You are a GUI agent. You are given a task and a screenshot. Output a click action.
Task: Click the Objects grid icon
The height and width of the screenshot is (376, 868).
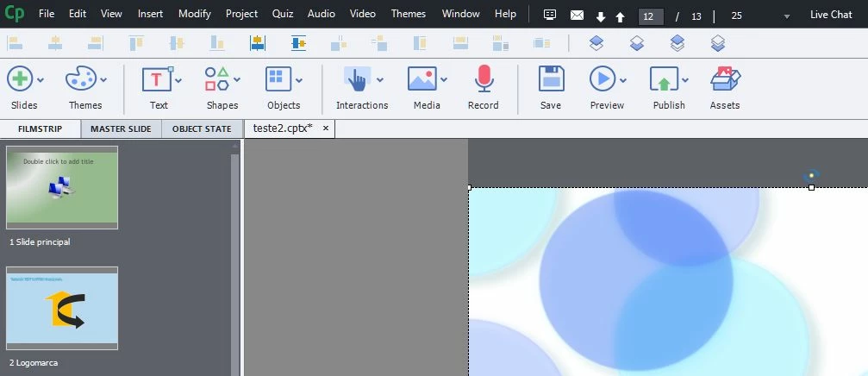tap(278, 78)
